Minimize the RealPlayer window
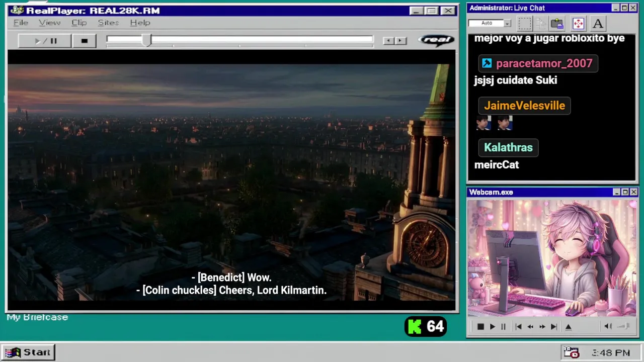Image resolution: width=644 pixels, height=362 pixels. tap(416, 11)
